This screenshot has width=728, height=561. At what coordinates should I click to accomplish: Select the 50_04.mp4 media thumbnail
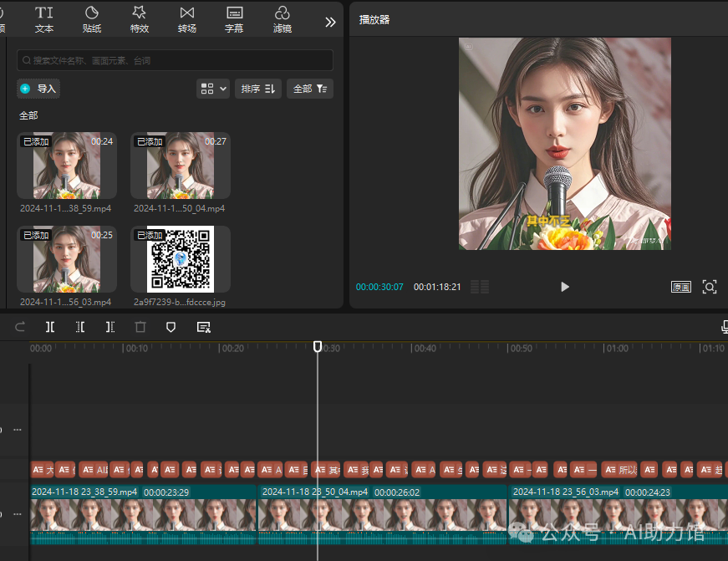181,166
